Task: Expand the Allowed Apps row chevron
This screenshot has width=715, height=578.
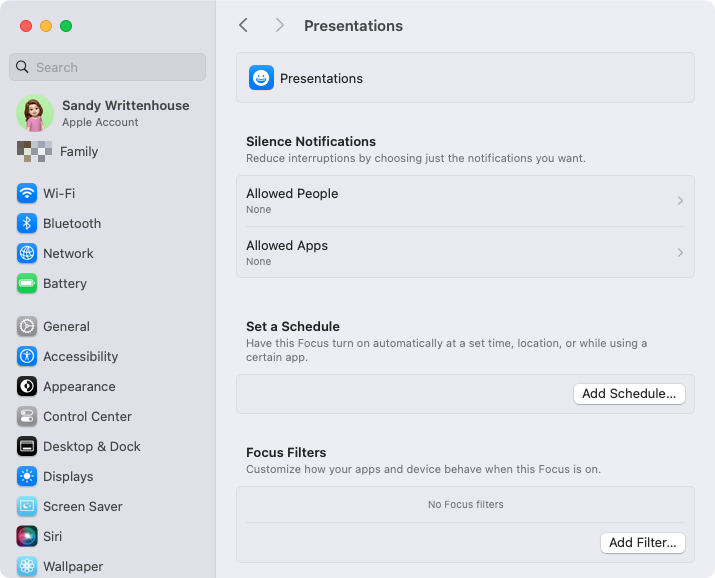Action: coord(680,253)
